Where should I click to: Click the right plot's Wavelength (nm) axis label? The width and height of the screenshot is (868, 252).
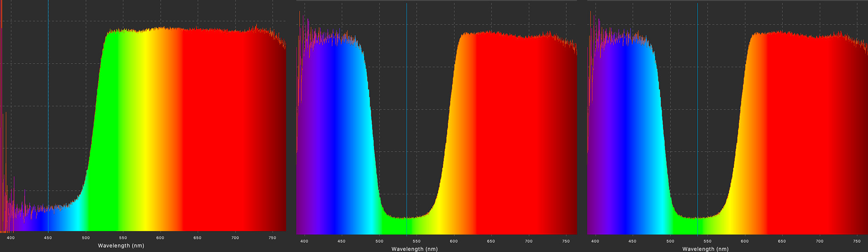(x=705, y=249)
